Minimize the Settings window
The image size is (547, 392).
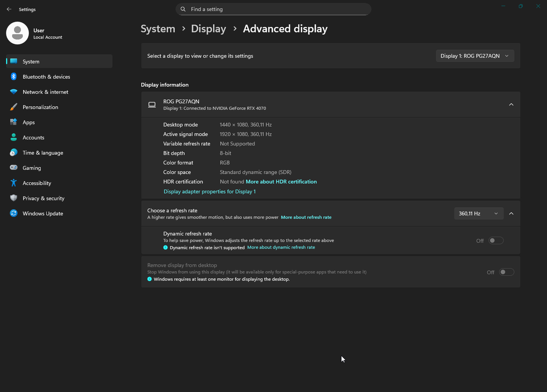503,6
